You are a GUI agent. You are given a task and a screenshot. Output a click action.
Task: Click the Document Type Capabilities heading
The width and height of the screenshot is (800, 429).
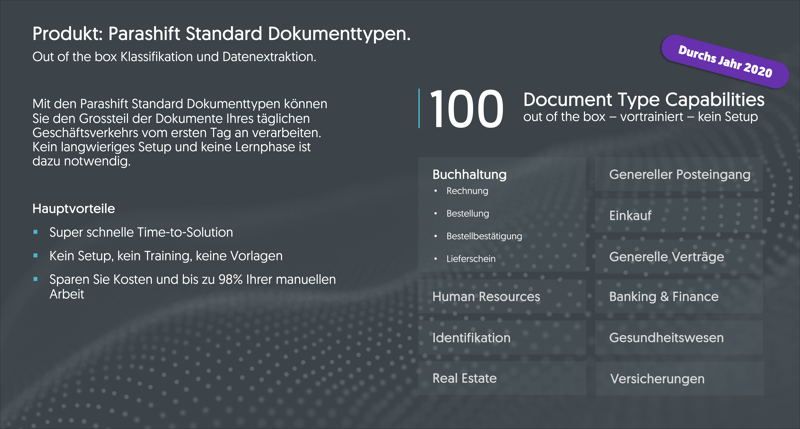pos(644,99)
